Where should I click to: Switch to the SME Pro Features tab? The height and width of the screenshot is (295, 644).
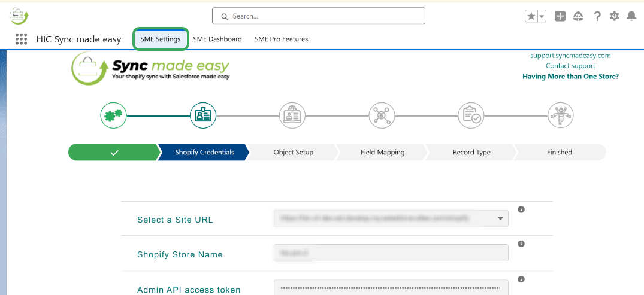282,39
